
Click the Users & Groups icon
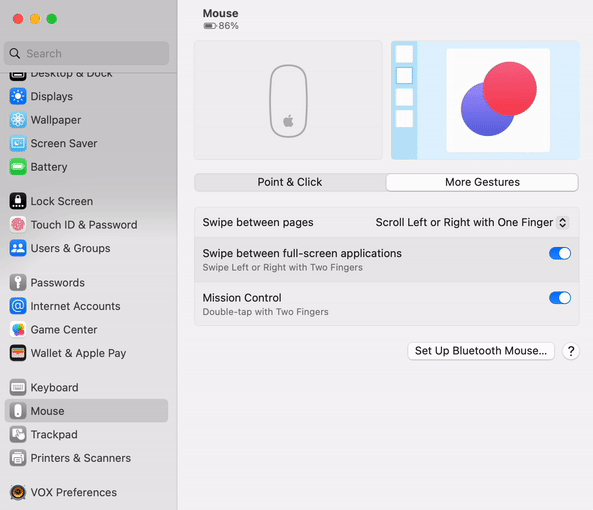coord(18,248)
